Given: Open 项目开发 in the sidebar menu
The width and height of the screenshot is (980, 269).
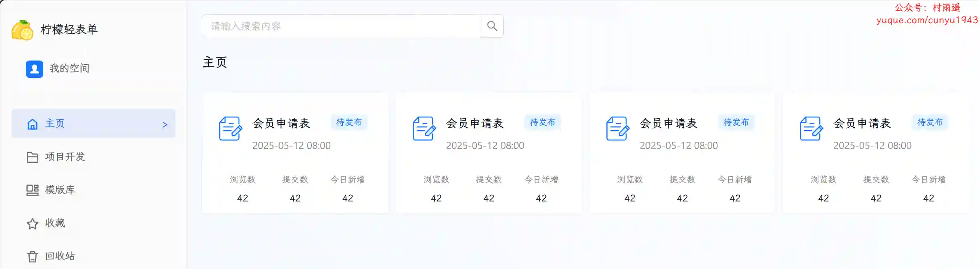Looking at the screenshot, I should point(65,157).
